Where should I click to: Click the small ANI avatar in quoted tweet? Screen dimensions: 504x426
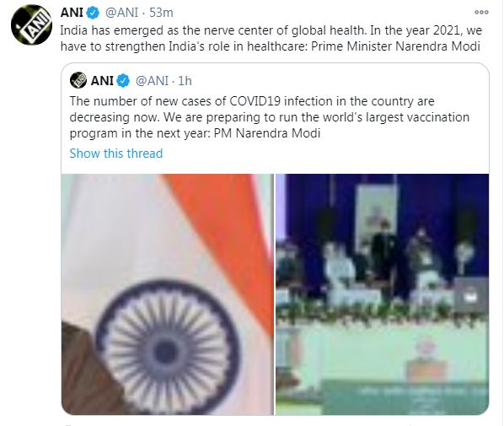pyautogui.click(x=78, y=80)
